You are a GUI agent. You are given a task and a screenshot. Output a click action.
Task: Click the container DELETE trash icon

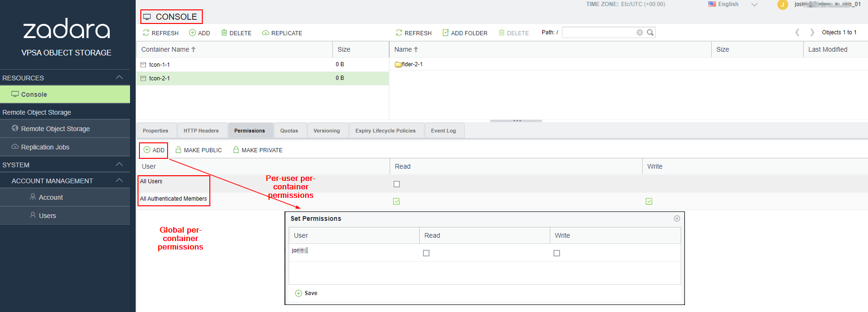pos(224,33)
